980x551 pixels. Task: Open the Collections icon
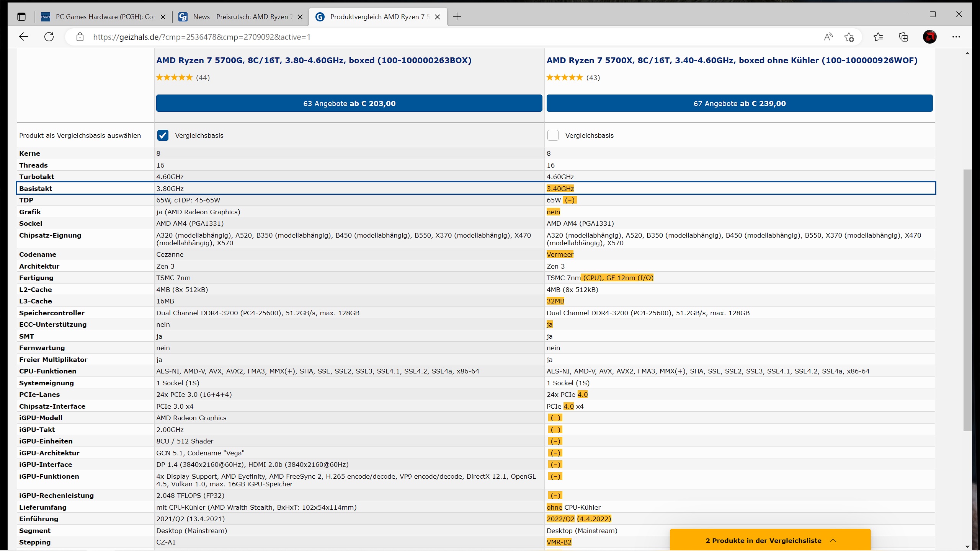[x=903, y=37]
